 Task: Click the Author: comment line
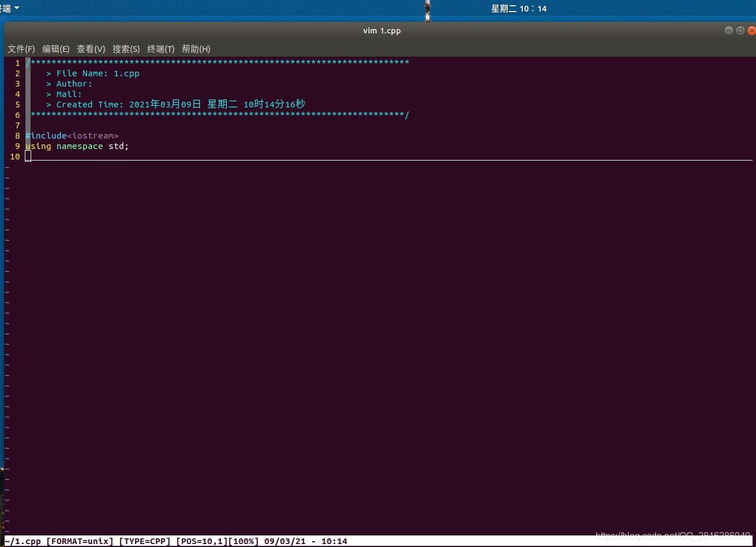69,84
